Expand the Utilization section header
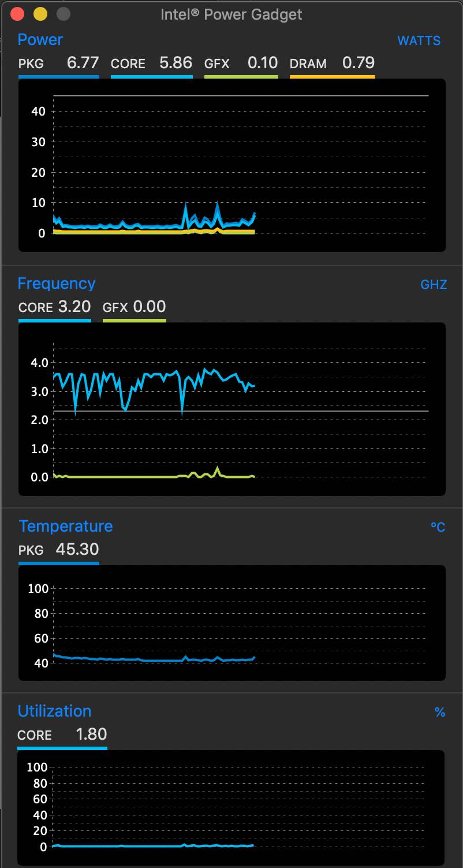Viewport: 463px width, 868px height. pos(54,711)
